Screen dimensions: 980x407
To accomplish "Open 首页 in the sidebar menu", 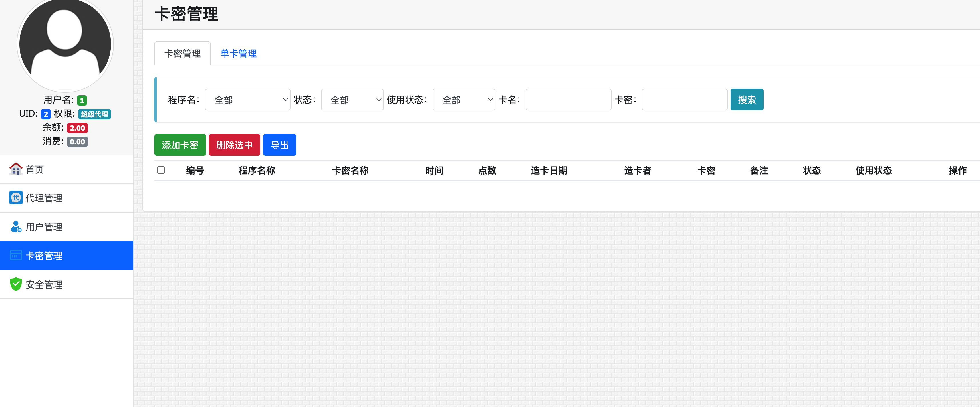I will [67, 169].
